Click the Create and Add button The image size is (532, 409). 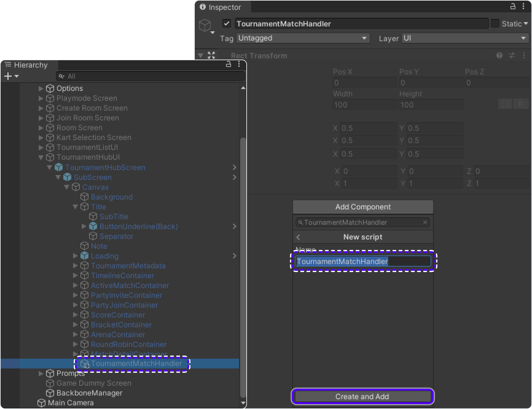(x=362, y=396)
